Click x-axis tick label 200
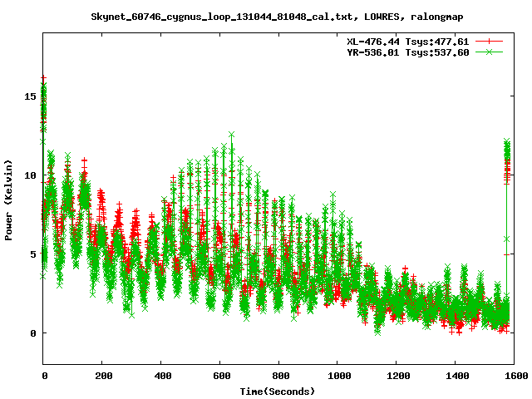 [x=104, y=376]
